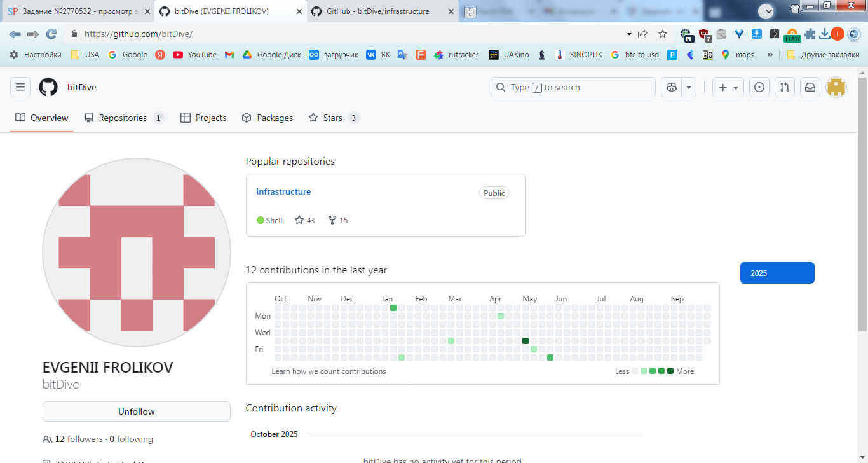This screenshot has width=868, height=463.
Task: Open the blue download extension icon
Action: 757,34
